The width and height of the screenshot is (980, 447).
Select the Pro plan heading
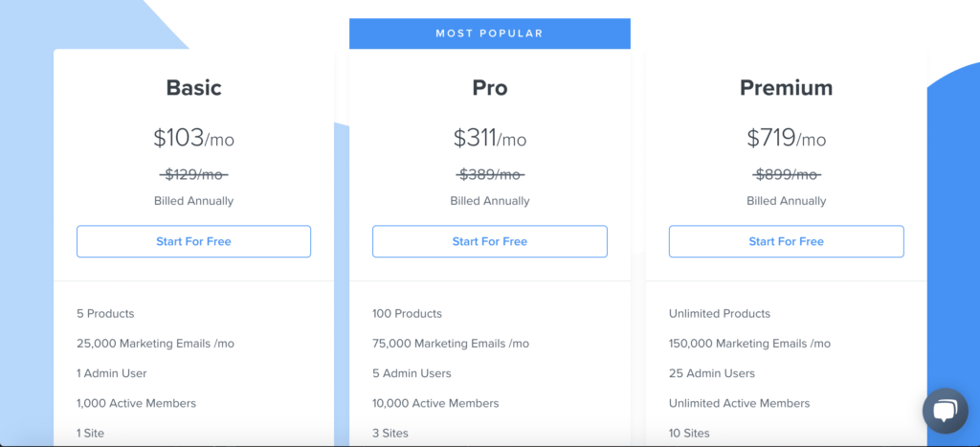pos(489,88)
